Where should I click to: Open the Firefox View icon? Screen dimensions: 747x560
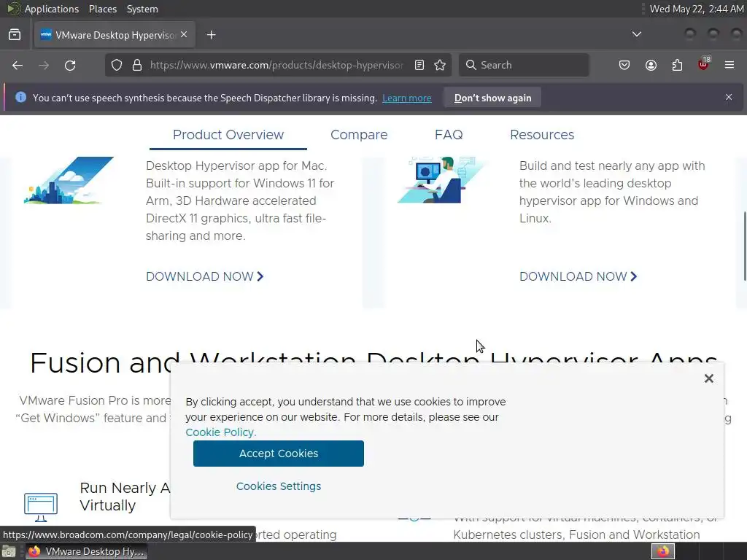tap(15, 35)
